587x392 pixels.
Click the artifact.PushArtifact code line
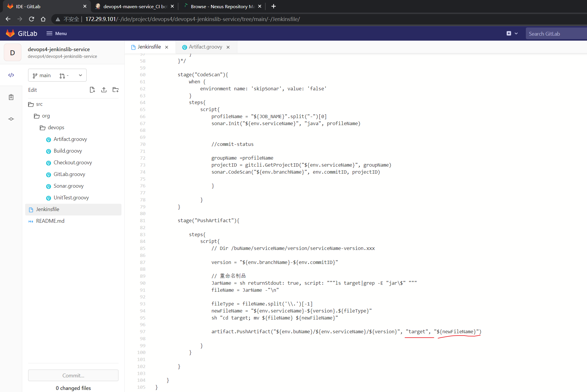[x=346, y=331]
